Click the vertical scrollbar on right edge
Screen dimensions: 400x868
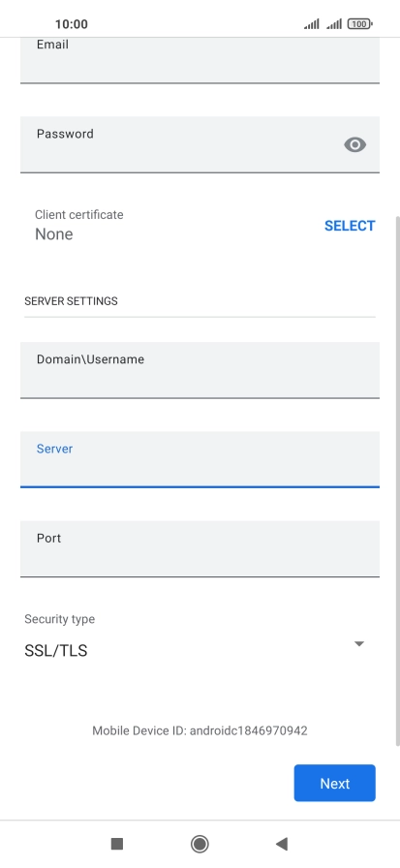pyautogui.click(x=397, y=480)
